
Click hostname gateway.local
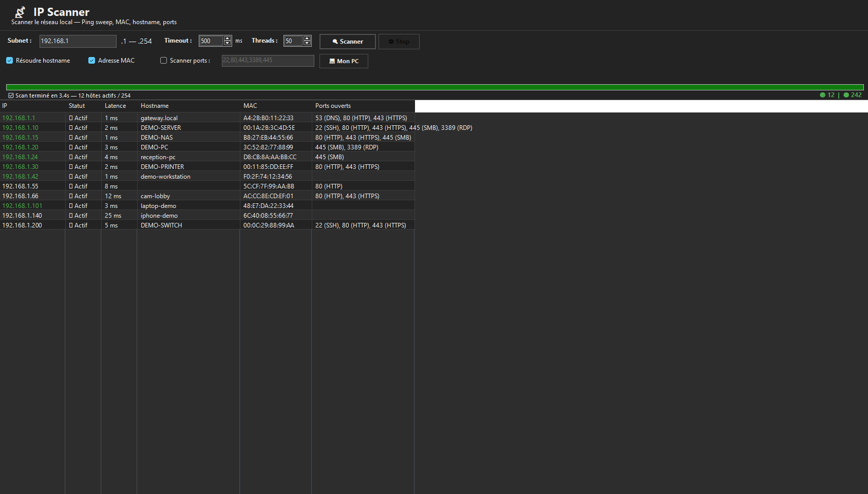pos(159,118)
